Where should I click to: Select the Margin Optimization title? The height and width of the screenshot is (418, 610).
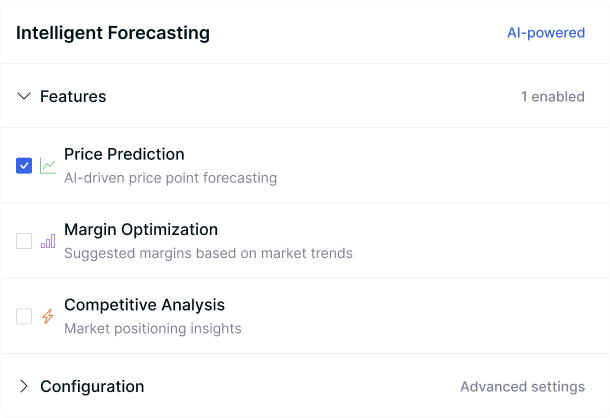click(141, 230)
